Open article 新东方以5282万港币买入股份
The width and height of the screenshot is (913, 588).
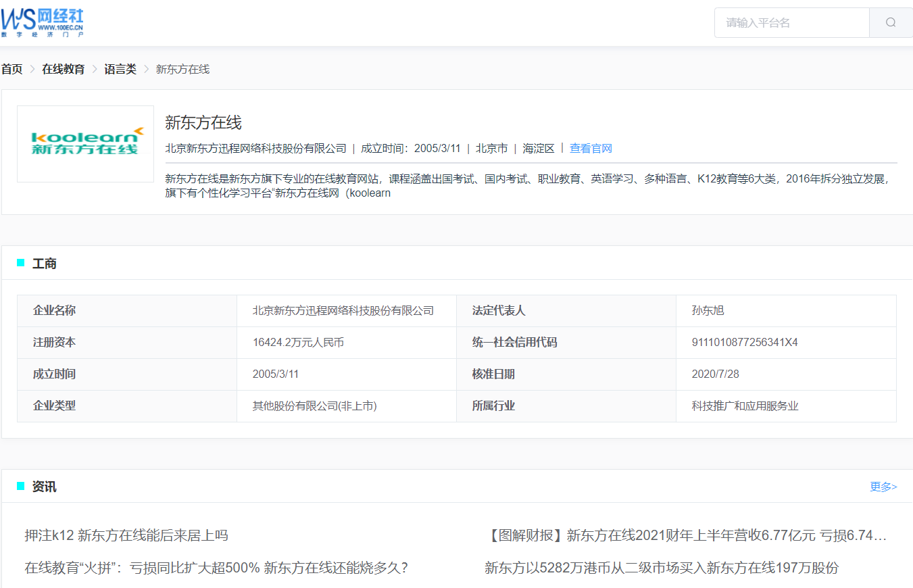coord(662,568)
